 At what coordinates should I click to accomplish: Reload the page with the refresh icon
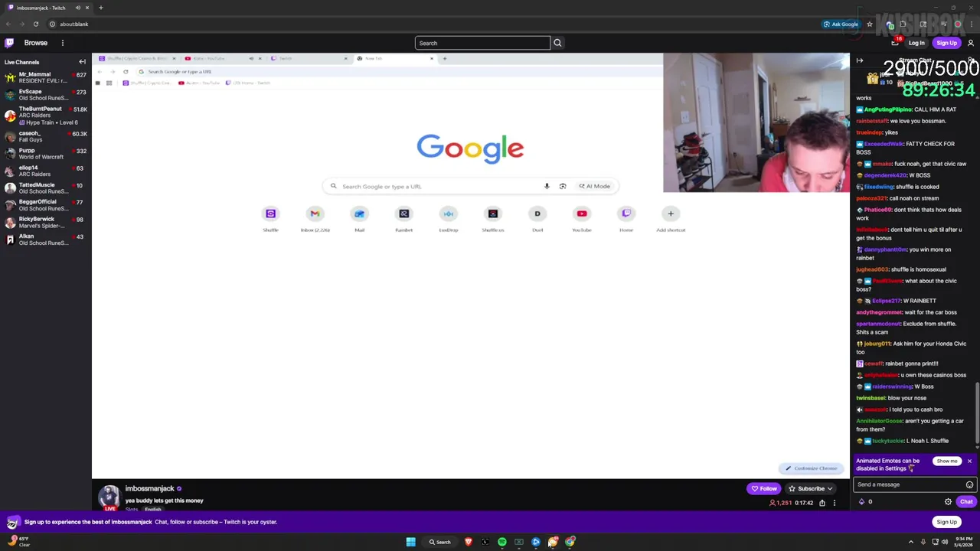[x=35, y=24]
